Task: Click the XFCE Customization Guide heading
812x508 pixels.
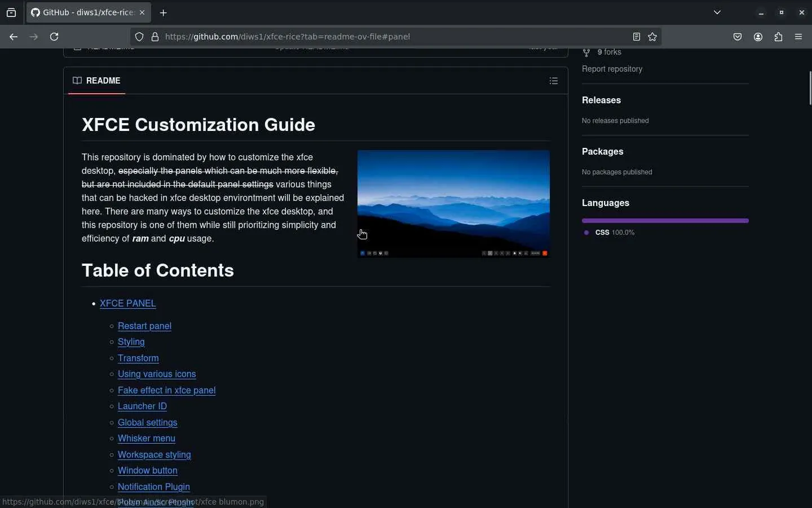Action: coord(198,125)
